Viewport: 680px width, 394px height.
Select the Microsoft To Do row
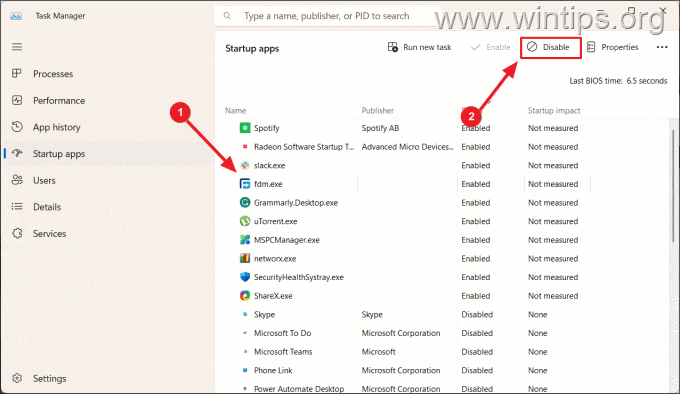pyautogui.click(x=282, y=333)
